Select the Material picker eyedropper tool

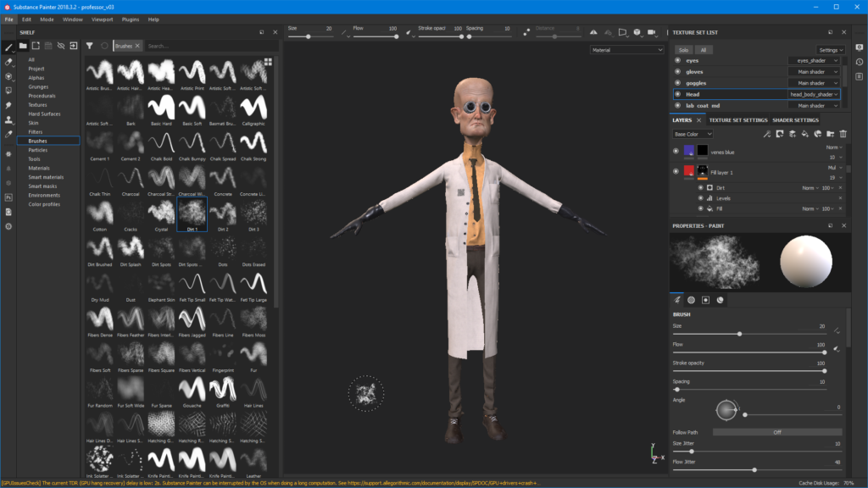(x=8, y=134)
